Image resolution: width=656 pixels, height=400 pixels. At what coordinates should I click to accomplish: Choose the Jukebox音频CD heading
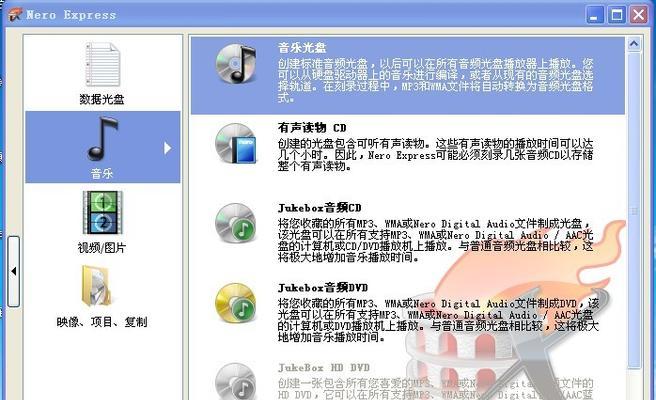(320, 208)
